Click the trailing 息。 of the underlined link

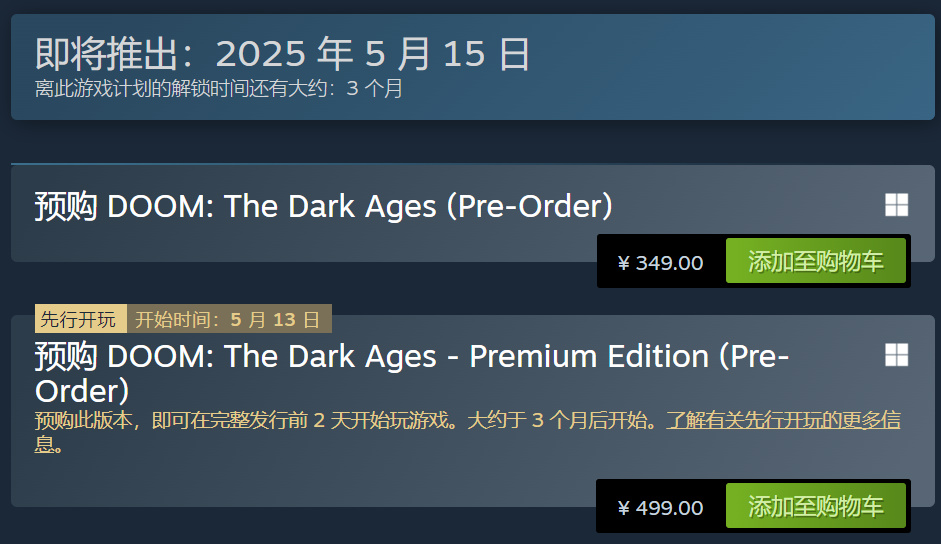[49, 444]
